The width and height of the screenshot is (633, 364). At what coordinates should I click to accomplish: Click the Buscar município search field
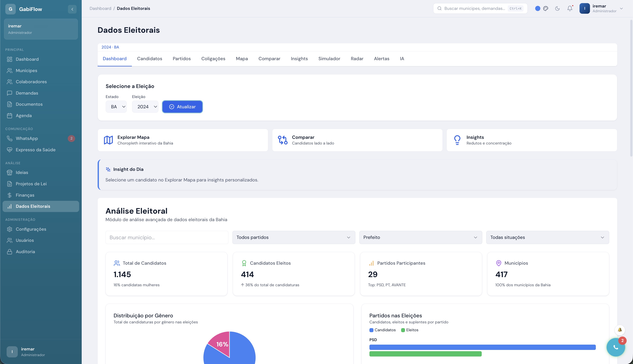pos(167,237)
